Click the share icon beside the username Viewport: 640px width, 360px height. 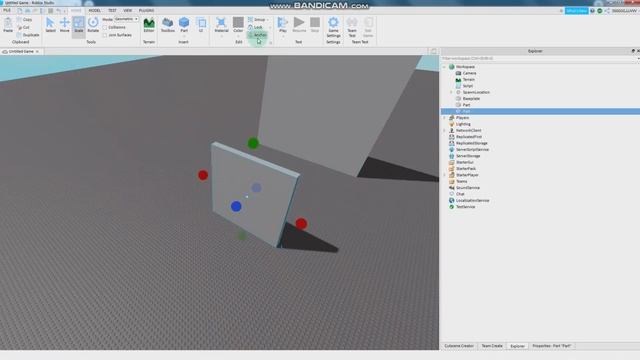(x=607, y=11)
